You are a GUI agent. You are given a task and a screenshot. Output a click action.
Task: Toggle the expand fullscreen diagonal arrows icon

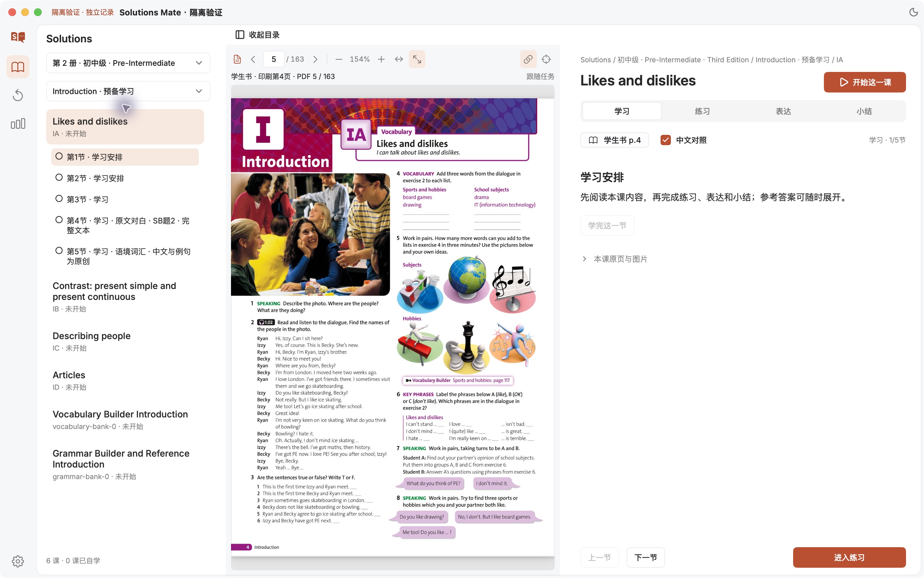coord(417,59)
